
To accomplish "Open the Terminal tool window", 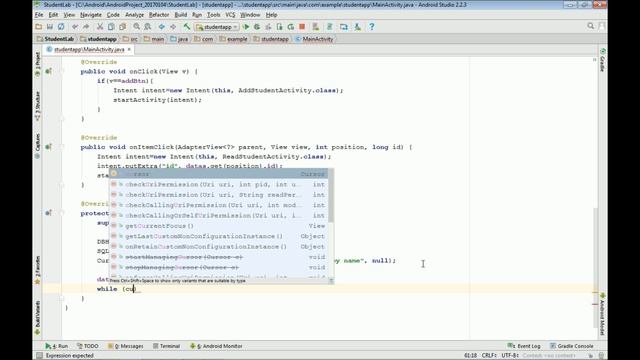I will click(167, 346).
